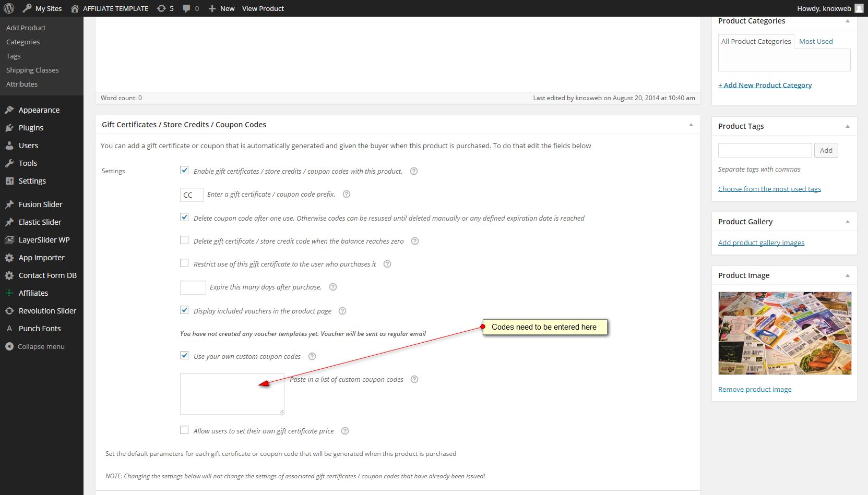
Task: Click the product image thumbnail
Action: [x=784, y=333]
